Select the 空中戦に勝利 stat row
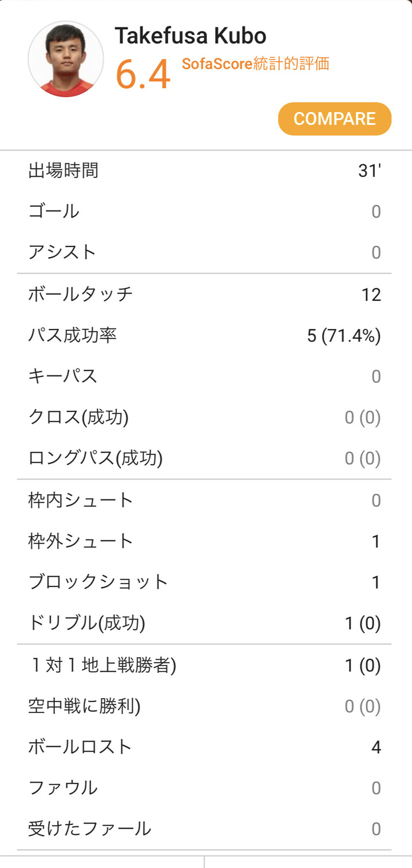 [204, 707]
